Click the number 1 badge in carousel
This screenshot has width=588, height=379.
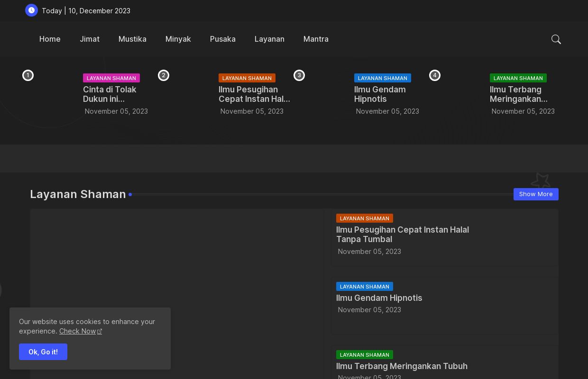28,75
